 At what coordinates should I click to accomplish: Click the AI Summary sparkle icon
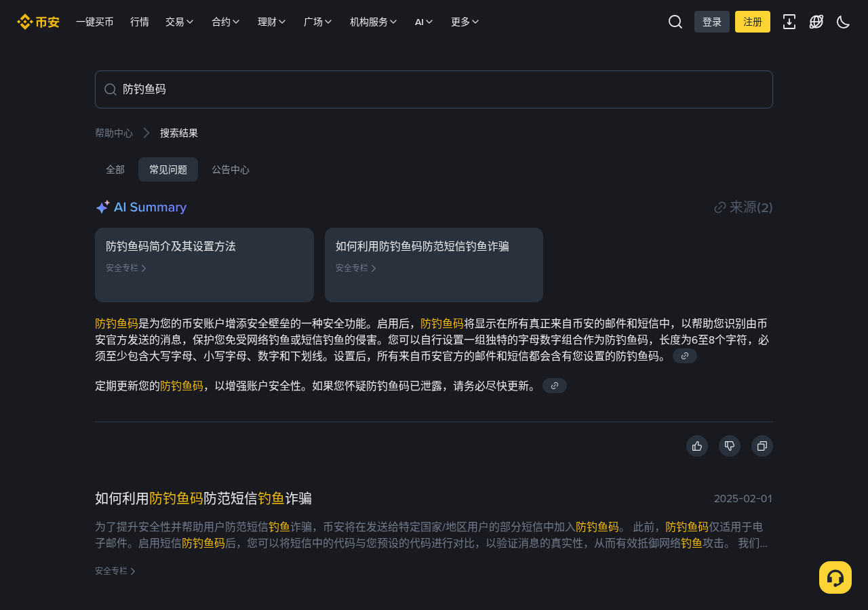102,207
